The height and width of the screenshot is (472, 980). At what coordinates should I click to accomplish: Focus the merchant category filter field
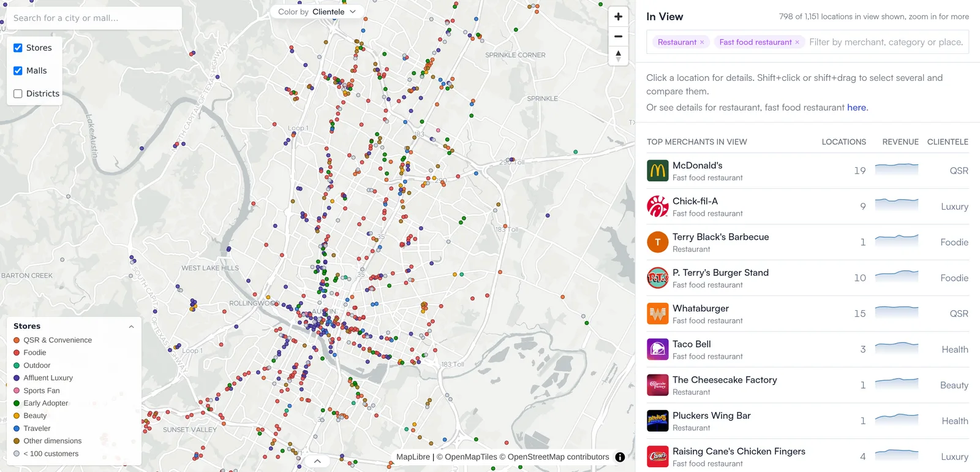tap(886, 42)
